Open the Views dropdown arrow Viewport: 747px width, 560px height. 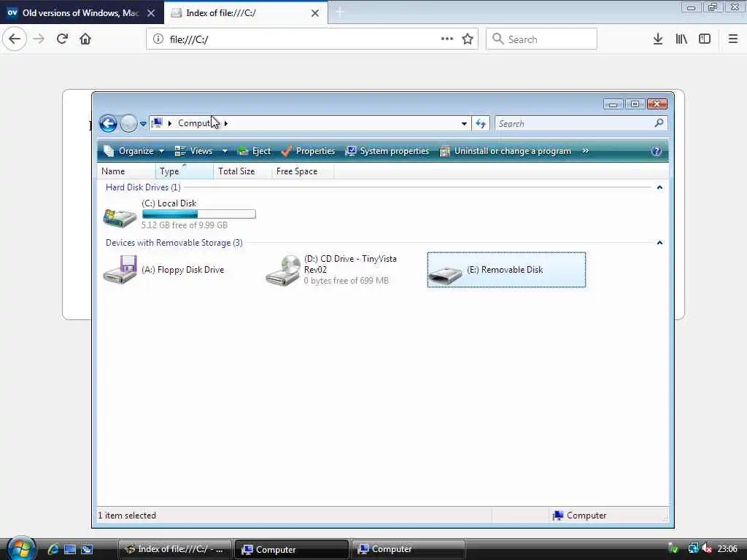tap(225, 151)
